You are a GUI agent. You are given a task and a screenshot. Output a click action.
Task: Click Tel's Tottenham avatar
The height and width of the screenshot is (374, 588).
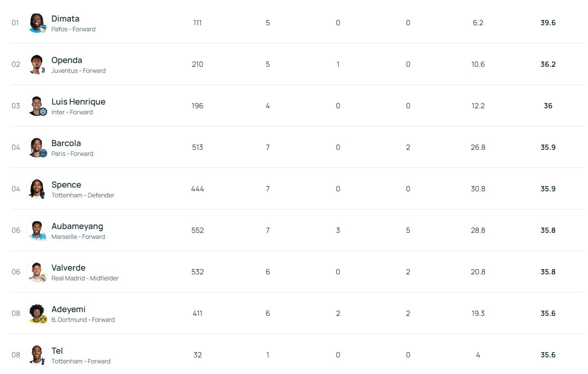[37, 355]
